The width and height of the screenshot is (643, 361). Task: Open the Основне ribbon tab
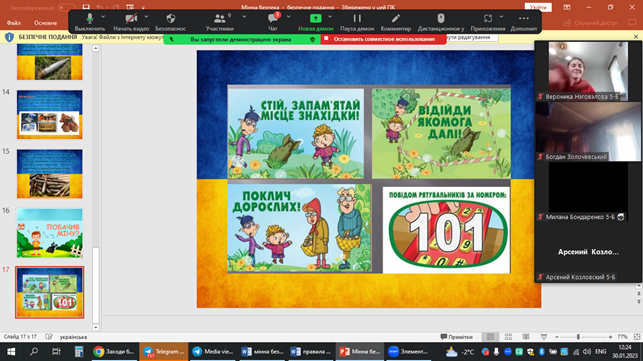pos(46,23)
